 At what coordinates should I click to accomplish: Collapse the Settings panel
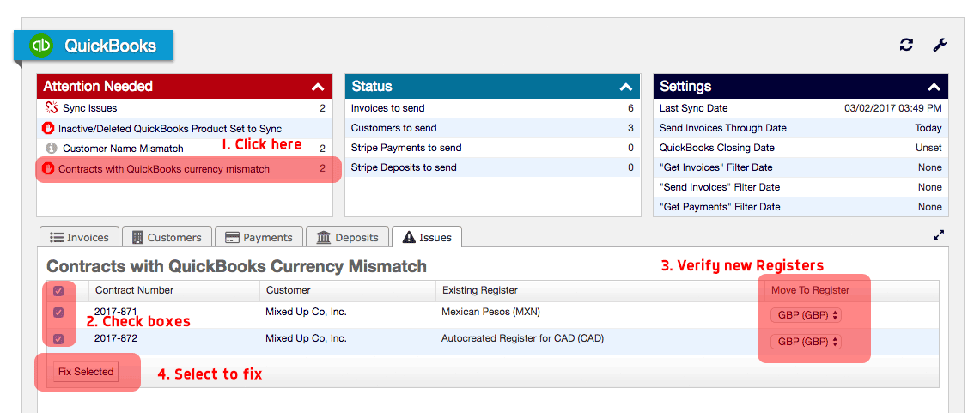tap(934, 87)
